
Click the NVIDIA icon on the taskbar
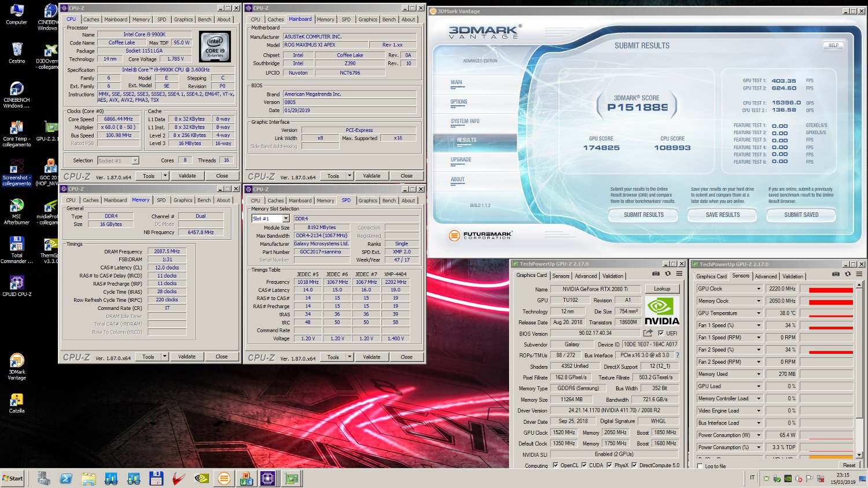[201, 478]
